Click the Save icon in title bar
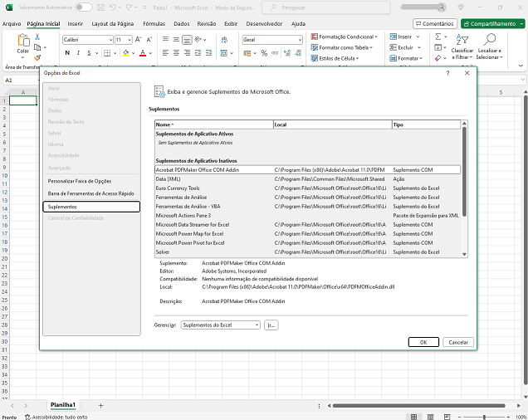 tap(100, 7)
